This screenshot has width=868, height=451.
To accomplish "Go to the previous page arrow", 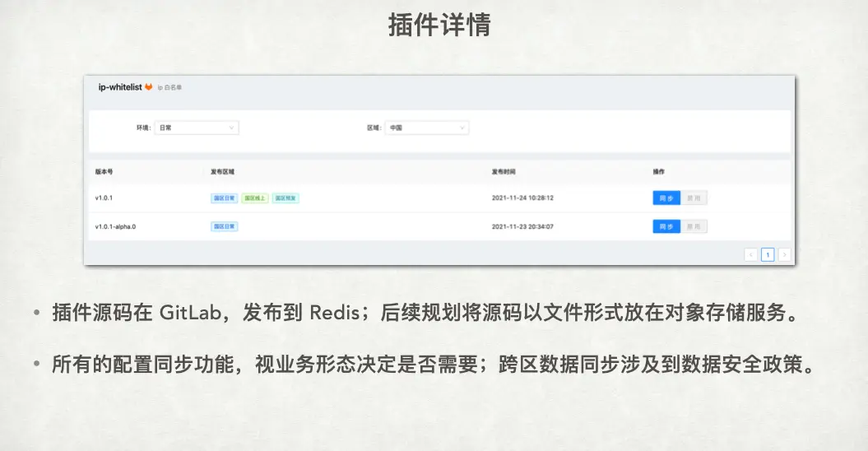I will (750, 254).
